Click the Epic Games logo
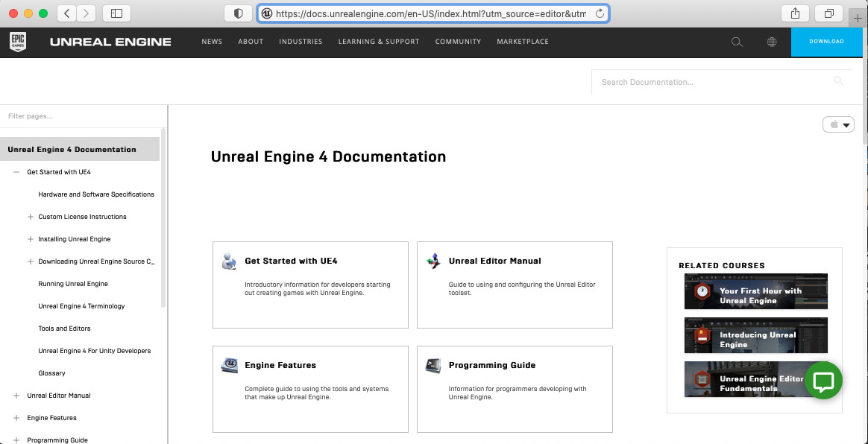 pos(18,42)
